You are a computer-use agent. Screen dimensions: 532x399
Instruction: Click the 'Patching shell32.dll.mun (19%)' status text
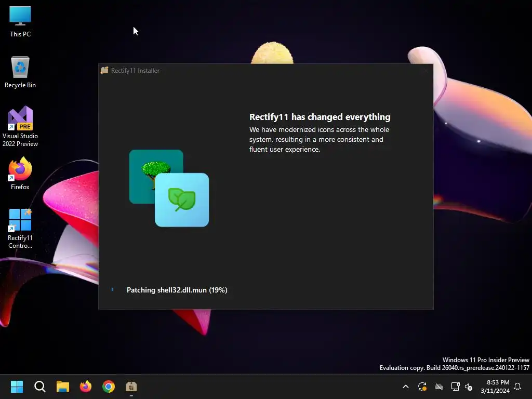(x=177, y=290)
